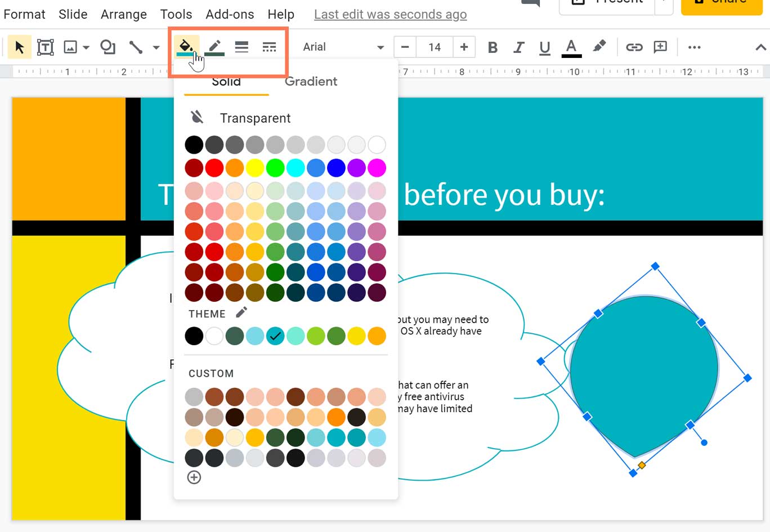Select the Line tool
The image size is (770, 532).
click(135, 47)
